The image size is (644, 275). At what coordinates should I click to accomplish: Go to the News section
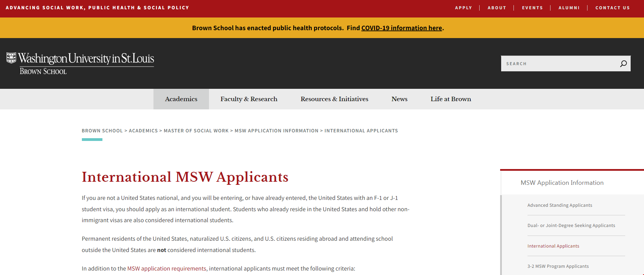coord(399,99)
